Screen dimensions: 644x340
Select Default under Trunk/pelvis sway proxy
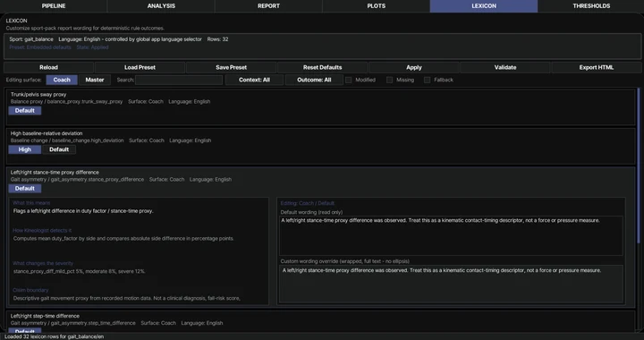coord(25,110)
